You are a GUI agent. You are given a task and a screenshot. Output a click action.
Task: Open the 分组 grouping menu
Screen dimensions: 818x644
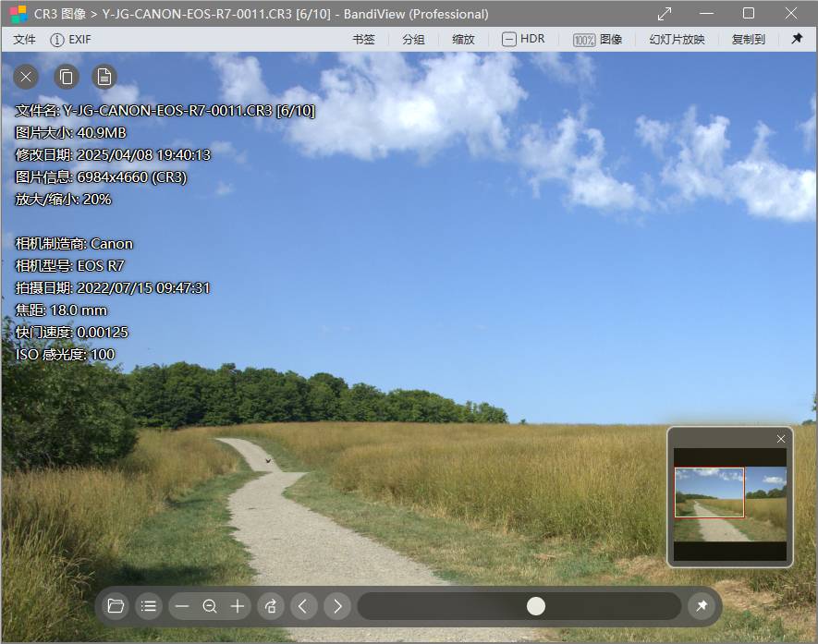pos(413,40)
